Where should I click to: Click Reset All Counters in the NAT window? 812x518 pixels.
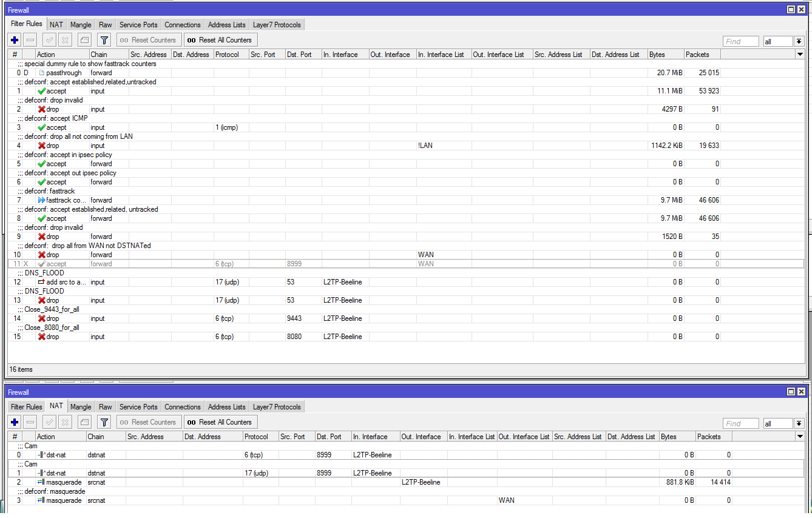220,422
